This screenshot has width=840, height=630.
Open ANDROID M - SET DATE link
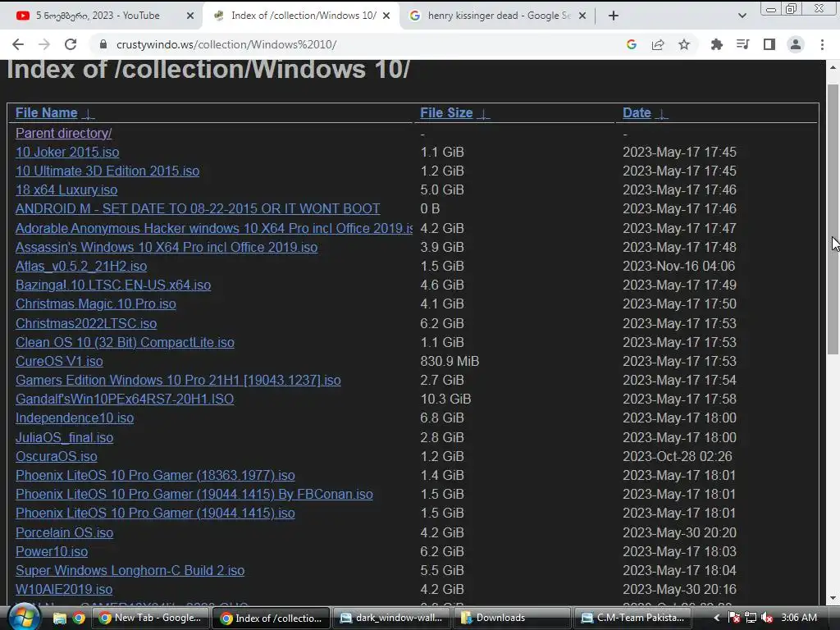198,208
